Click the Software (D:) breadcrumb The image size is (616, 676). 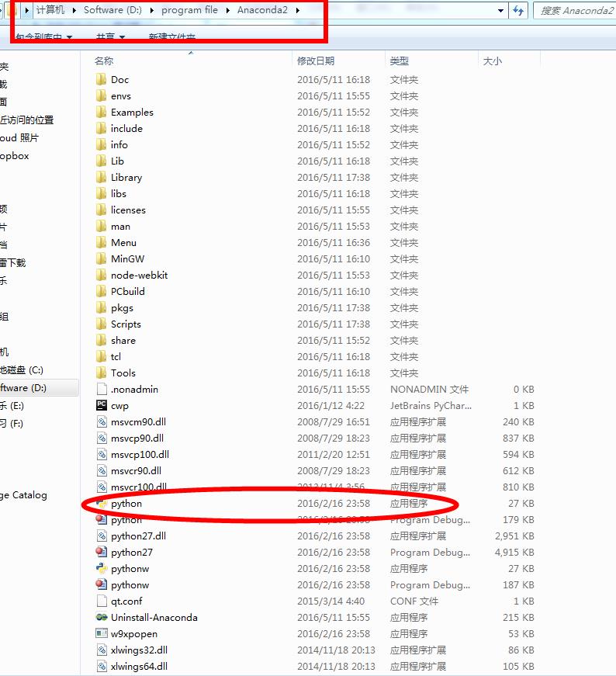112,10
